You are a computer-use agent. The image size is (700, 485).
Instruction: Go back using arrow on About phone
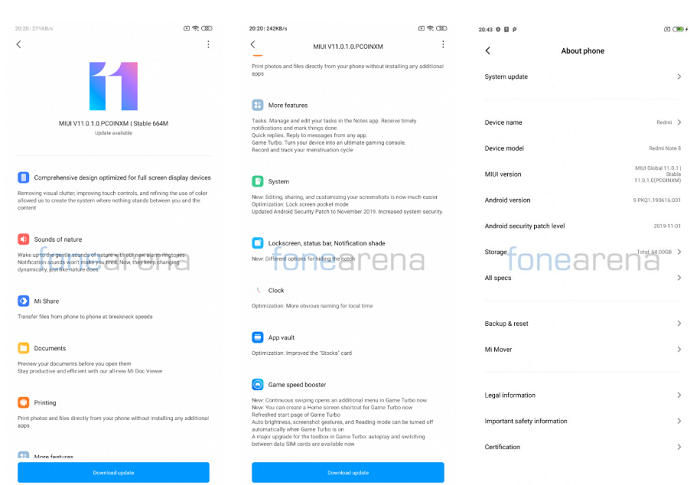pos(488,50)
